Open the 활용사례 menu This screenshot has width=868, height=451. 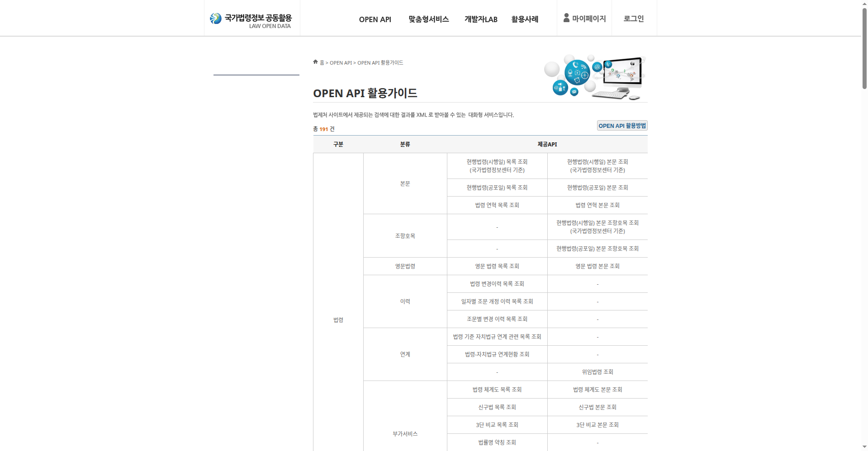525,19
